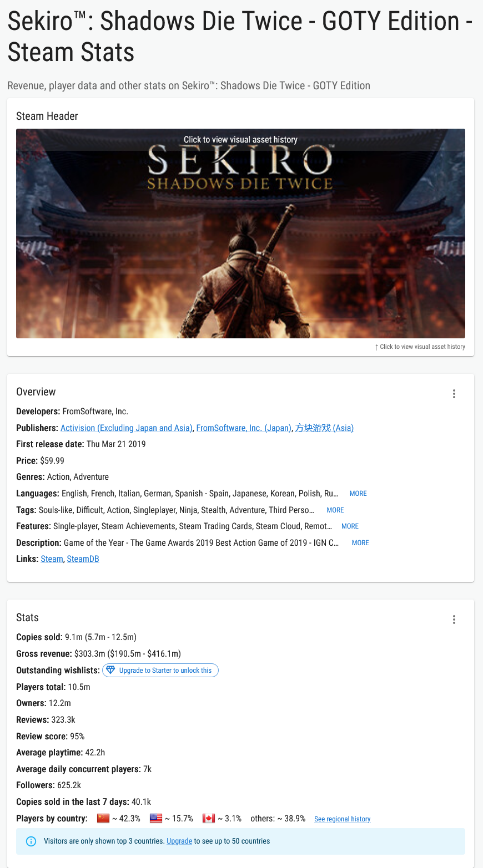
Task: Click the Canada flag icon
Action: pyautogui.click(x=209, y=818)
